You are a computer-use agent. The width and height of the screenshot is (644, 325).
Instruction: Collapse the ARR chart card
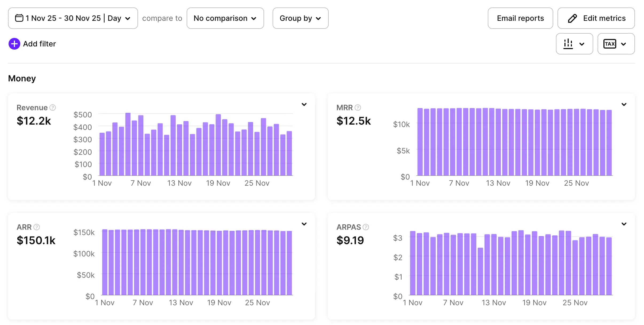pos(304,224)
